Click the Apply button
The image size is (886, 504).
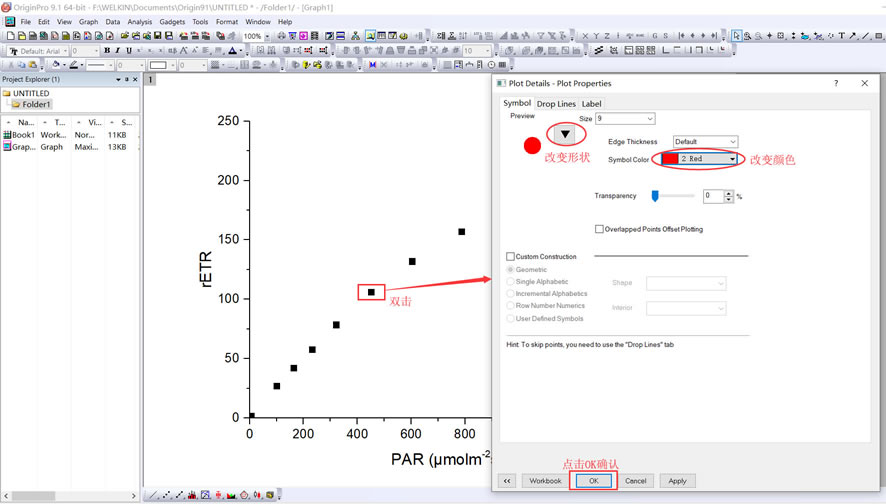[x=677, y=481]
